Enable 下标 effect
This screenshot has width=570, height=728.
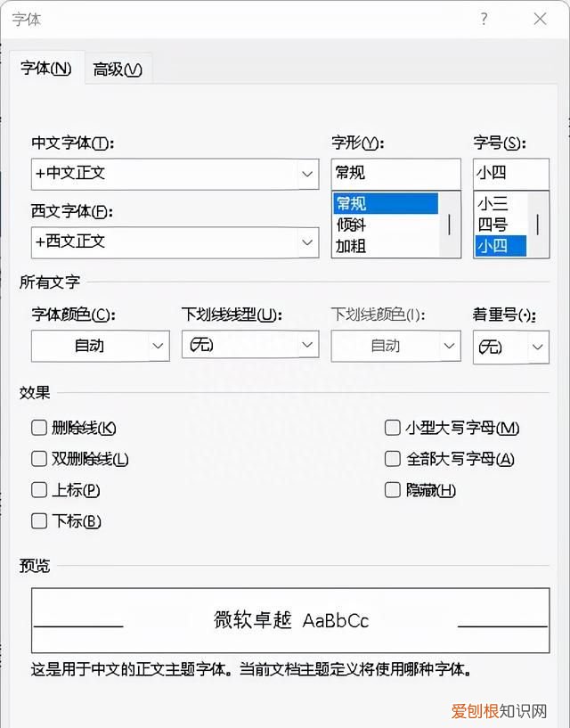39,521
